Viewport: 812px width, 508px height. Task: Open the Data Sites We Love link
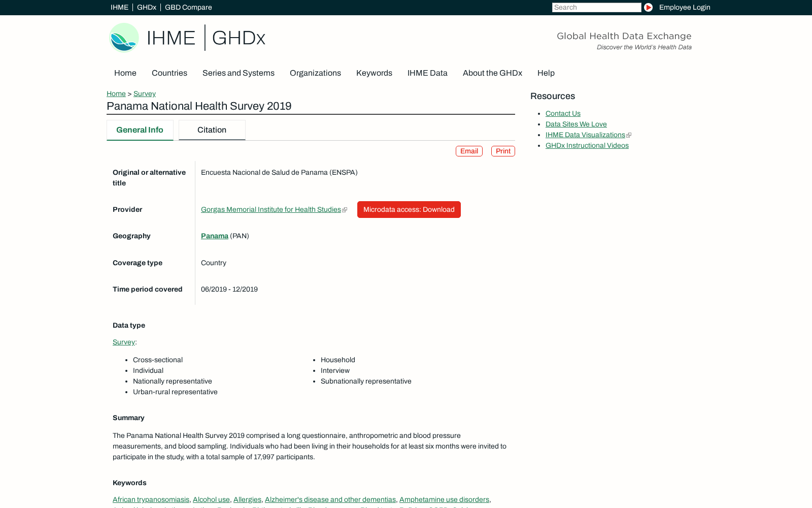576,124
